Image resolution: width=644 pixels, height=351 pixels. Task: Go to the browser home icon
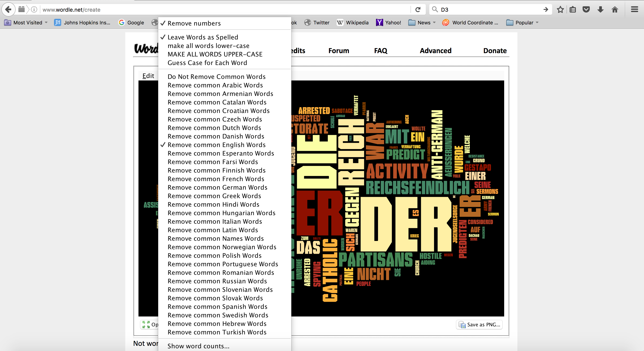(x=615, y=9)
